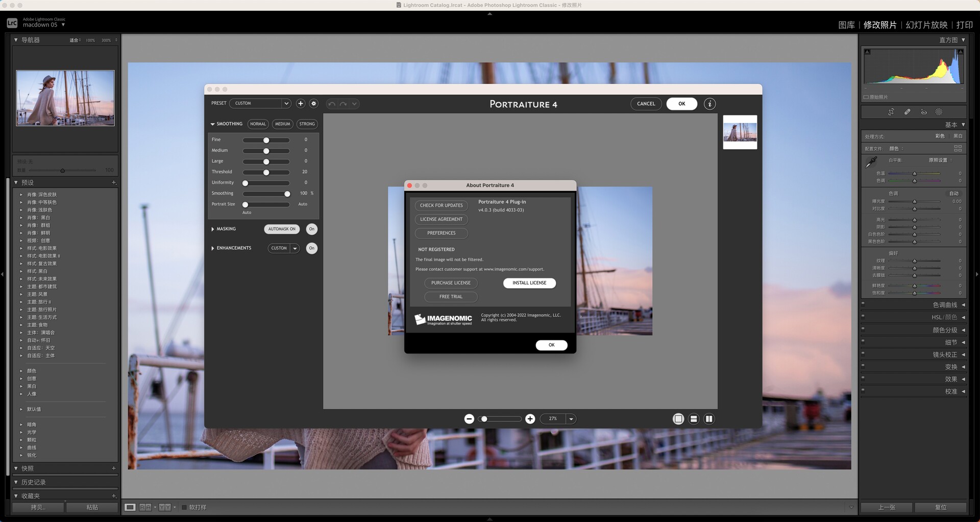
Task: Pick the white balance eyedropper tool
Action: pyautogui.click(x=871, y=162)
